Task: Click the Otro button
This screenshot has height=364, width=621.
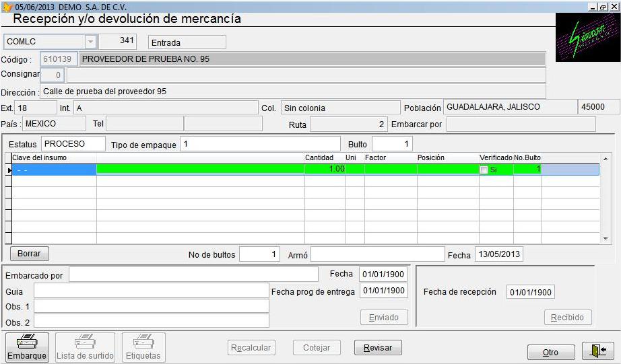Action: pos(550,352)
